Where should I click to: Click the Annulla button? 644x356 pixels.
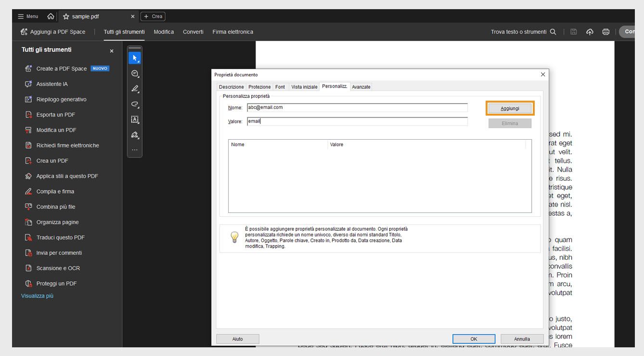point(522,339)
